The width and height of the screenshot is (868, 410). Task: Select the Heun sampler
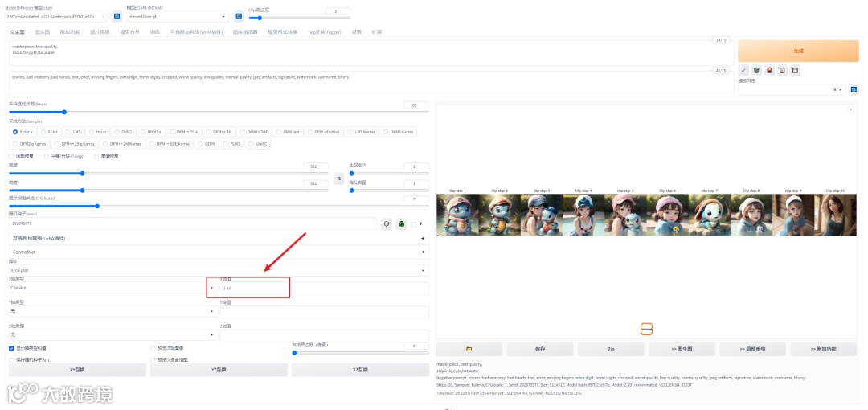pos(97,132)
